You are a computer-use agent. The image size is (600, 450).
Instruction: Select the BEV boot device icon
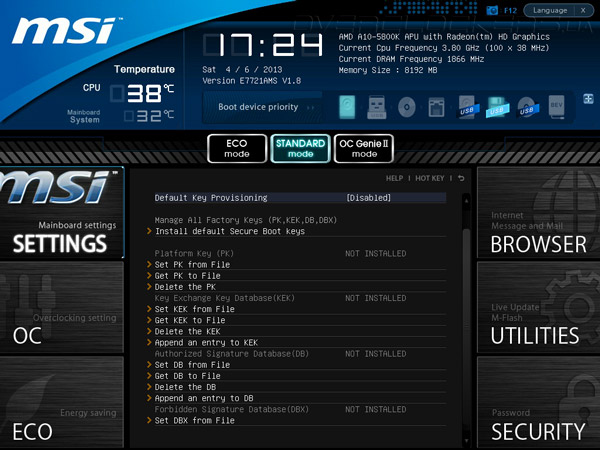point(556,107)
